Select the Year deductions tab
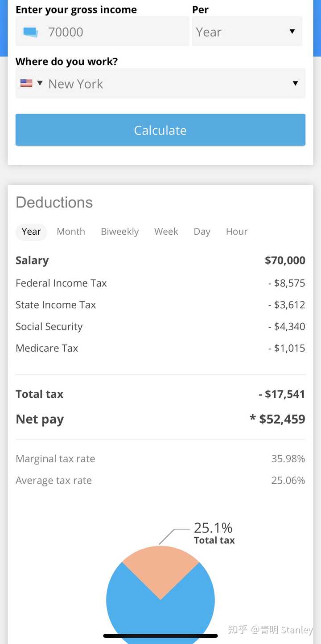The height and width of the screenshot is (644, 321). pyautogui.click(x=31, y=232)
